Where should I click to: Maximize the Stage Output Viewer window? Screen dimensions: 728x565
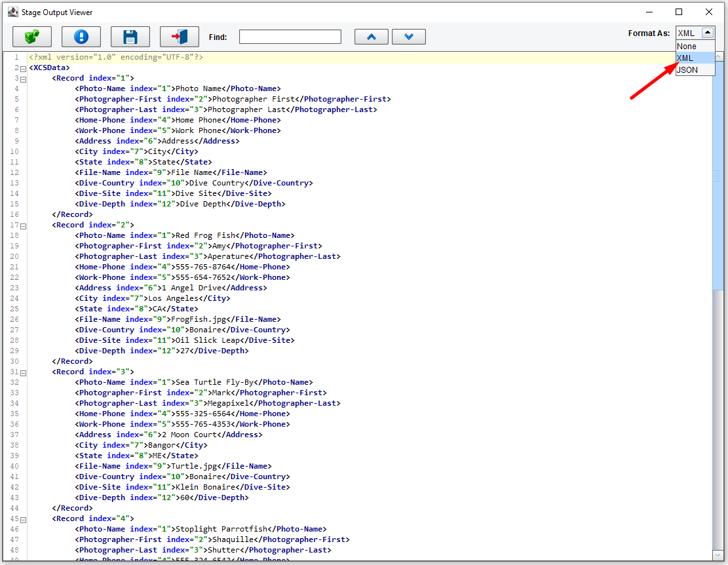pos(679,12)
